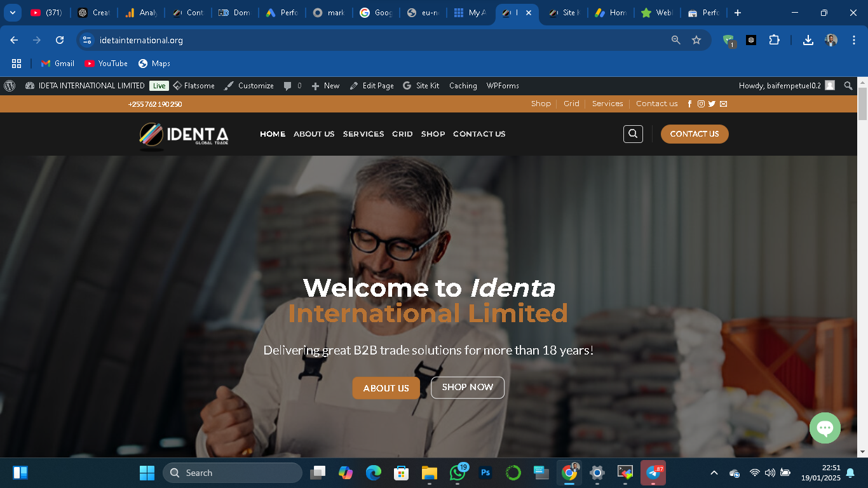Open the Facebook social icon
The width and height of the screenshot is (868, 488).
click(x=690, y=104)
